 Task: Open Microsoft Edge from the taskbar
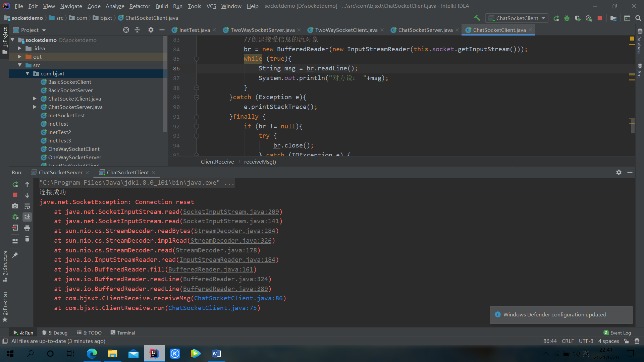coord(92,353)
